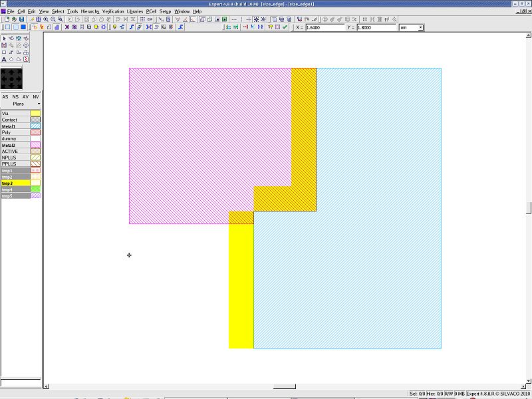Select the arrow pointer tool

[x=4, y=38]
